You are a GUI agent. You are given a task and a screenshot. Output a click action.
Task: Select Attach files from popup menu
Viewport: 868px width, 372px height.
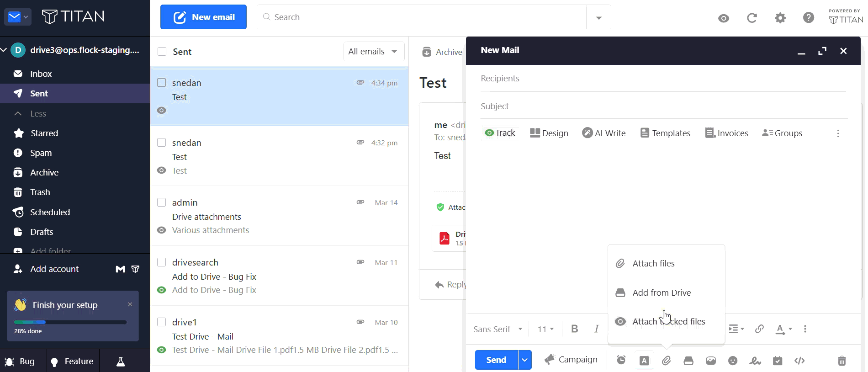tap(666, 263)
